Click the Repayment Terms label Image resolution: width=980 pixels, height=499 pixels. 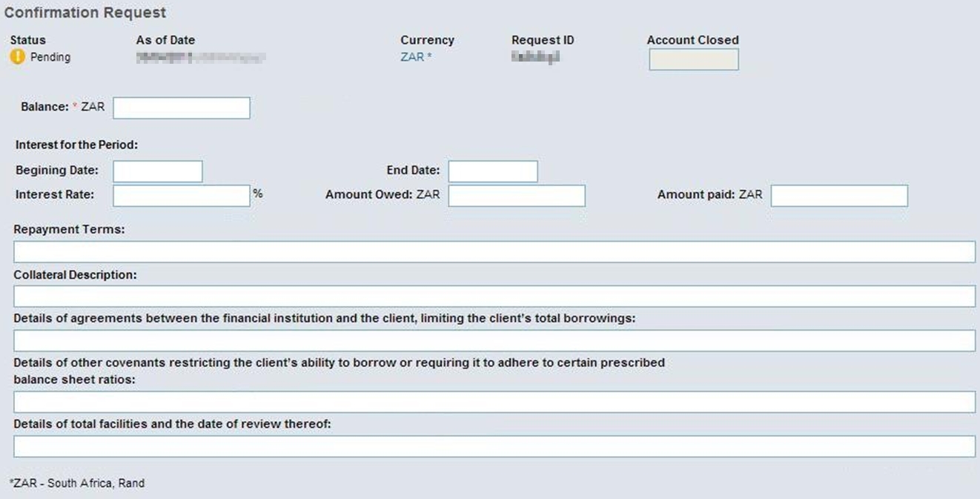(69, 229)
